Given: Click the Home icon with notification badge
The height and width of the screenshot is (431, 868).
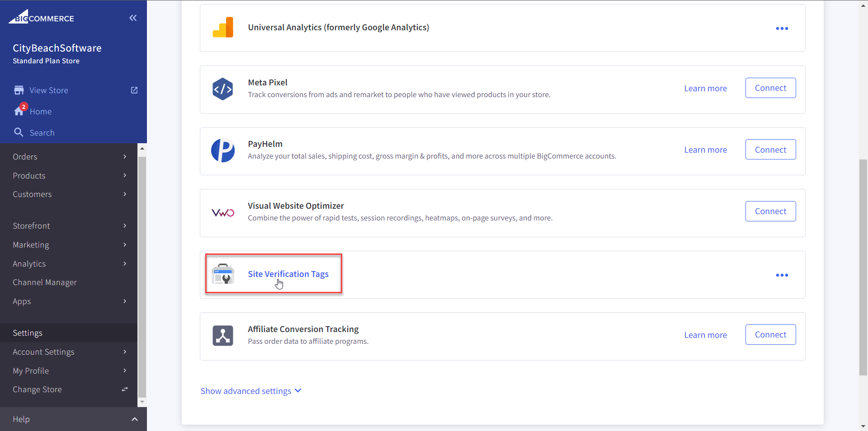Looking at the screenshot, I should tap(20, 110).
